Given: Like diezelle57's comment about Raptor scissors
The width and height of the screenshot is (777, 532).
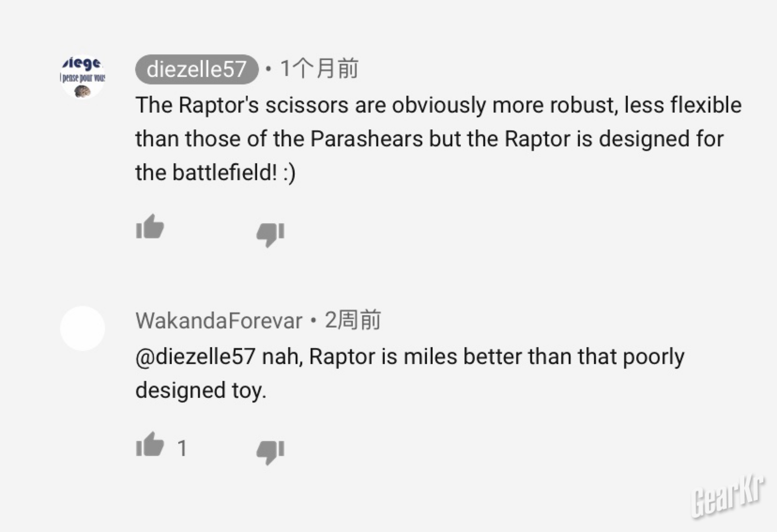Looking at the screenshot, I should tap(150, 227).
